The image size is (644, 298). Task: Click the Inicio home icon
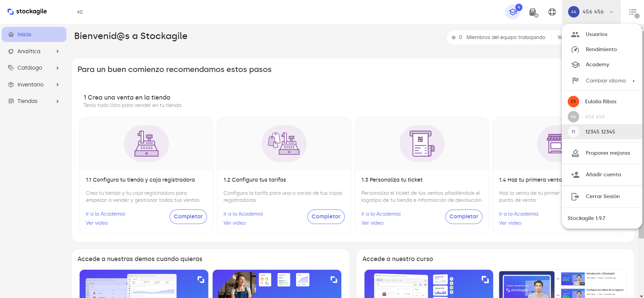coord(11,34)
